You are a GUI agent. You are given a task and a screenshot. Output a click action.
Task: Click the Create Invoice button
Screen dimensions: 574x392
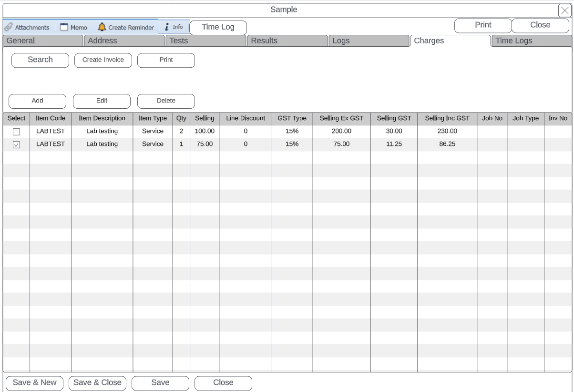point(103,60)
